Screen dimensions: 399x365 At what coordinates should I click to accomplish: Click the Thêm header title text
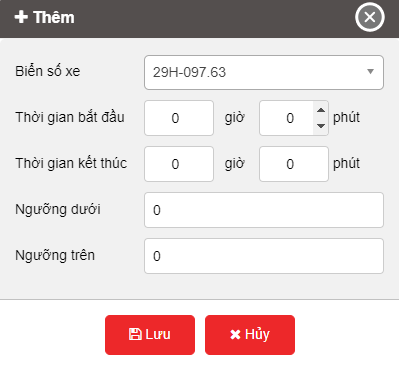tap(54, 17)
